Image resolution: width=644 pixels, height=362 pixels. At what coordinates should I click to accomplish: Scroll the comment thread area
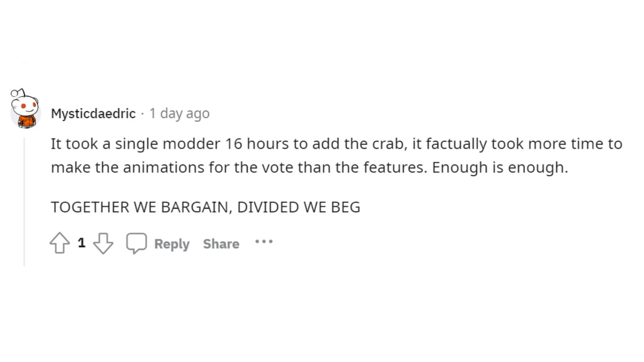(322, 177)
